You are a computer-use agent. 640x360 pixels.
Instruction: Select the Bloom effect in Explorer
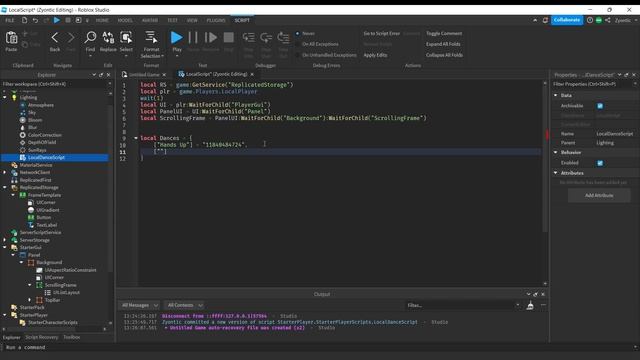click(x=35, y=120)
